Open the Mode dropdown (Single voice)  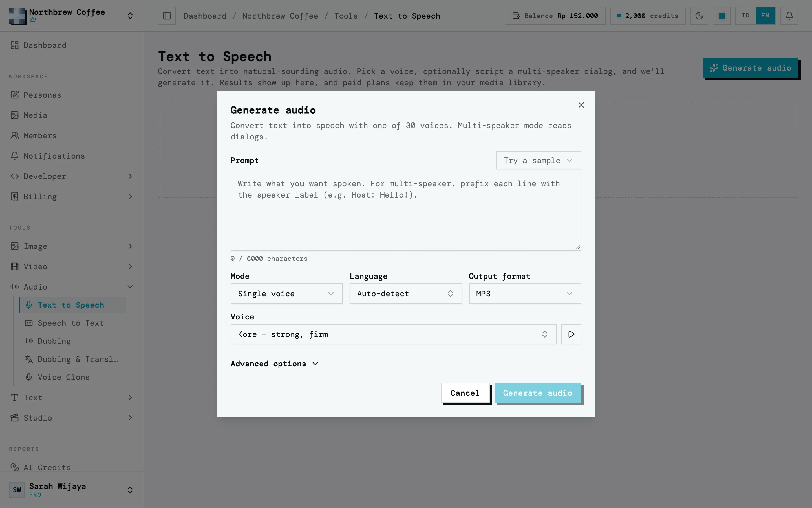[x=286, y=293]
